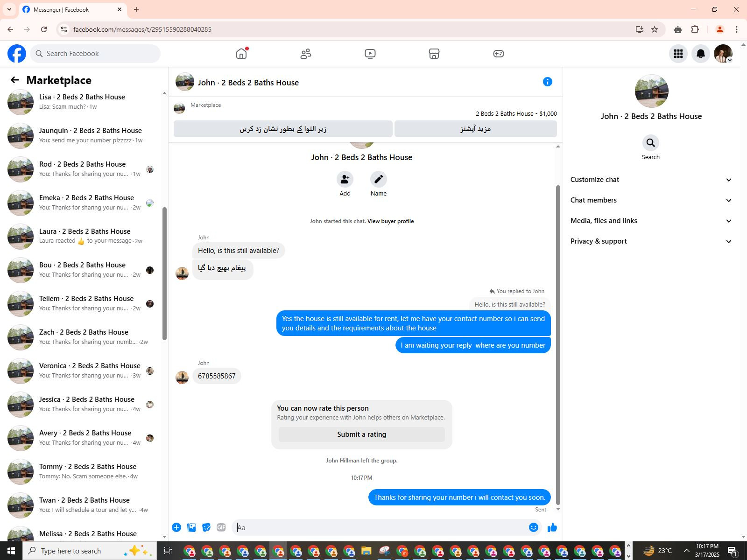Go back using the Marketplace back arrow

pyautogui.click(x=15, y=80)
